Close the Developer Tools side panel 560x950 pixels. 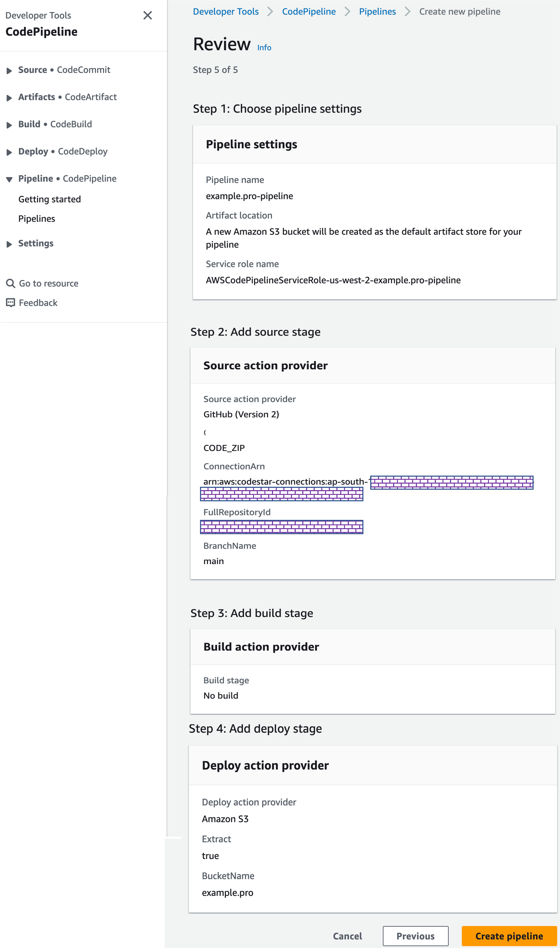pos(147,16)
